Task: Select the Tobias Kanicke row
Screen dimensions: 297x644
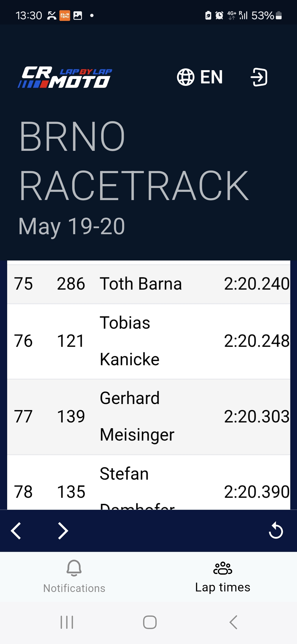Action: [x=148, y=341]
